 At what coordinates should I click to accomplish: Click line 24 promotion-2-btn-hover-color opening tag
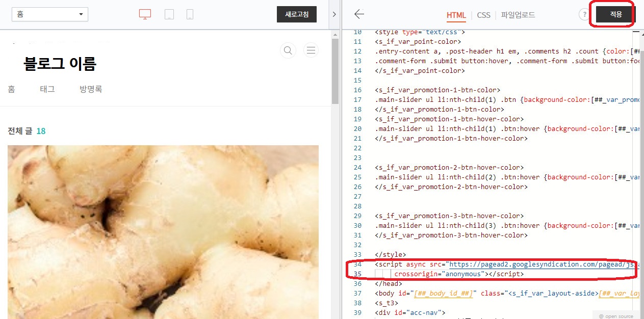(449, 167)
